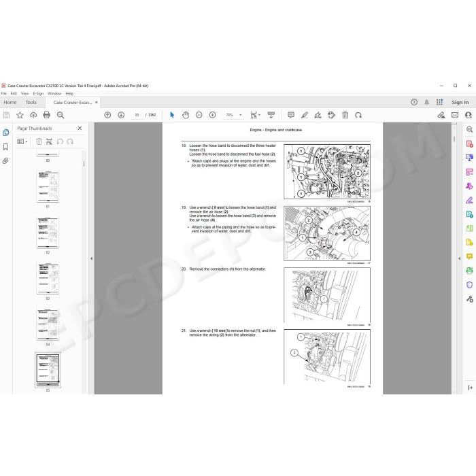Open the fit page options icon

255,115
